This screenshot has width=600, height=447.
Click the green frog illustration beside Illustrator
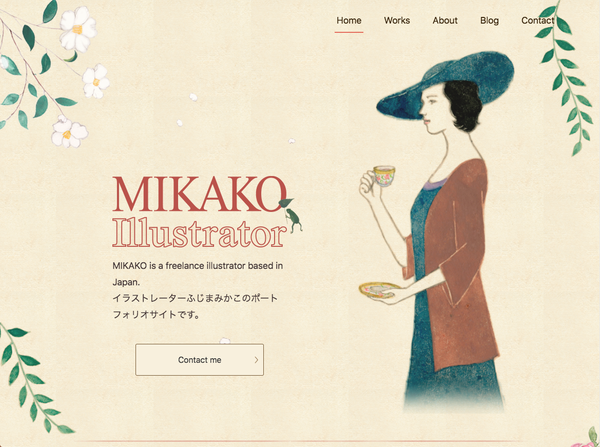pos(294,221)
